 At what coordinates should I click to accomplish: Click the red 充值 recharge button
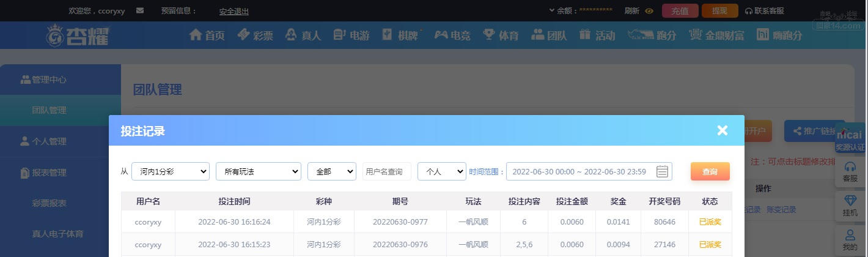tap(680, 10)
